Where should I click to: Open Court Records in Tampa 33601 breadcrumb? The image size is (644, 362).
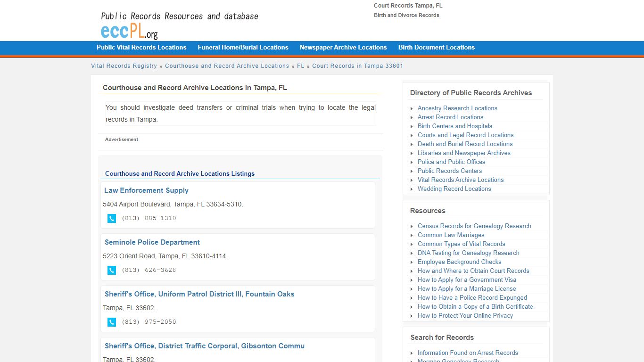point(357,66)
